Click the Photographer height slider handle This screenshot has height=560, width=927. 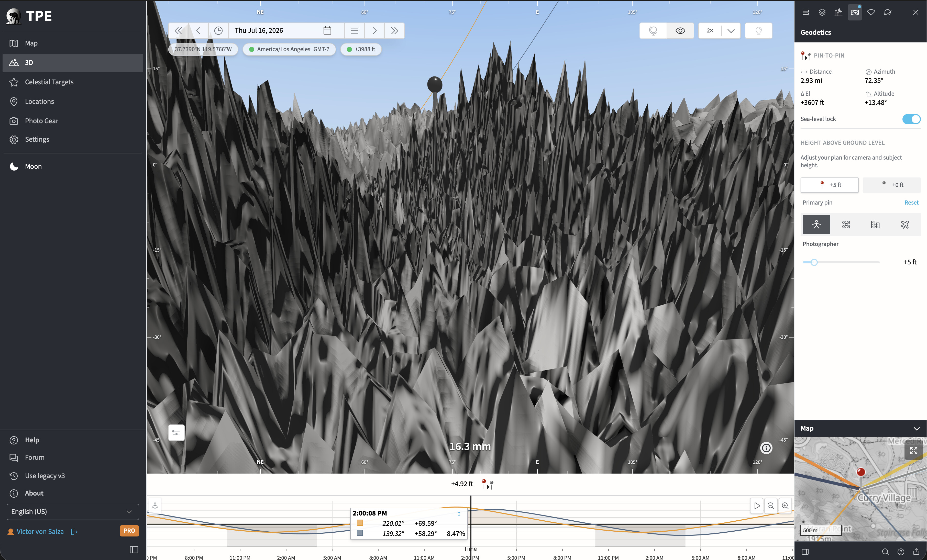click(814, 262)
